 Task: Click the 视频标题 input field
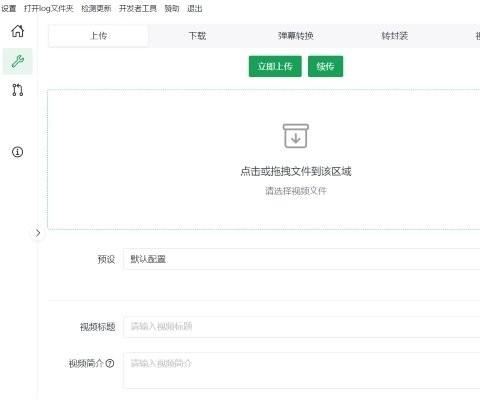coord(302,327)
